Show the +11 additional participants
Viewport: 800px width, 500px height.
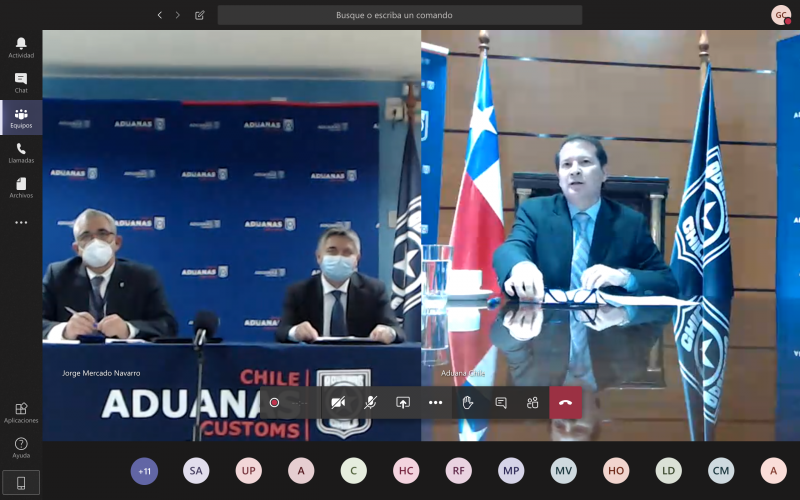144,471
